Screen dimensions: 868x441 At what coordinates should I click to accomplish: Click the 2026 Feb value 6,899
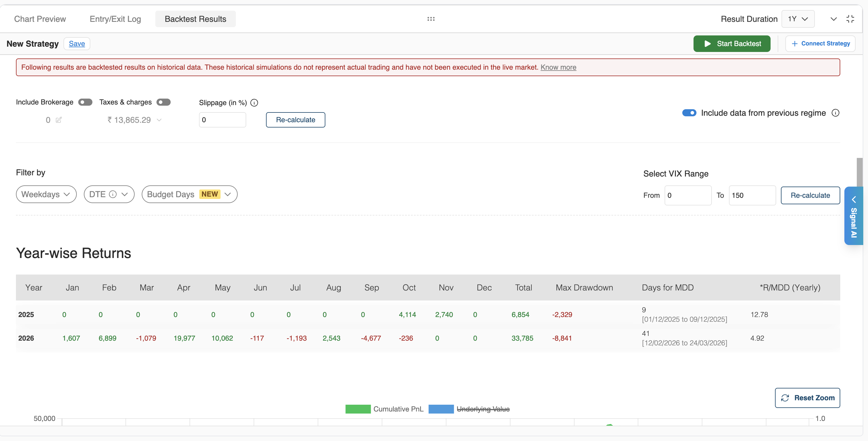[x=107, y=338]
